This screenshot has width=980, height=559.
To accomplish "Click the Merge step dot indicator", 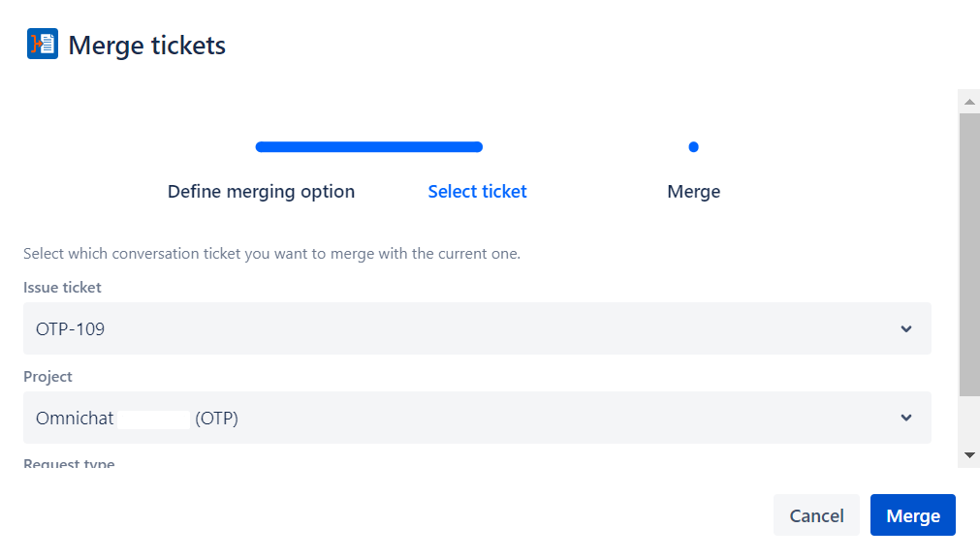I will coord(693,147).
